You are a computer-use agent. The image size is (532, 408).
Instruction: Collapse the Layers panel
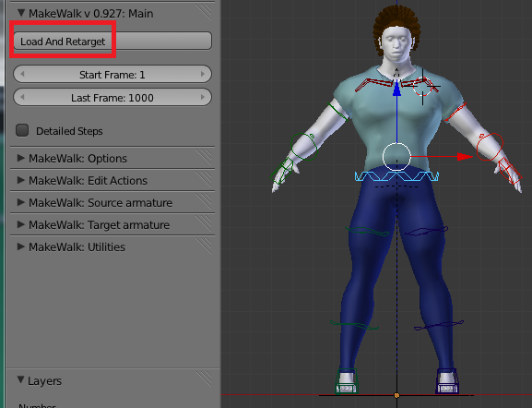pyautogui.click(x=21, y=379)
